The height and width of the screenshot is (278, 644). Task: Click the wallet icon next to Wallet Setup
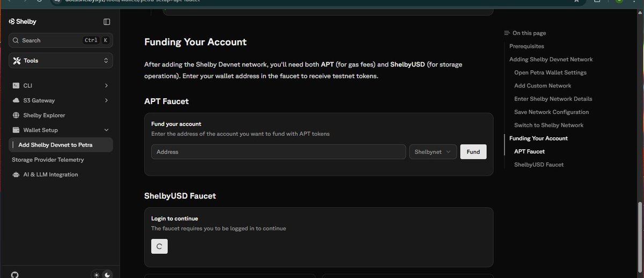pyautogui.click(x=16, y=130)
